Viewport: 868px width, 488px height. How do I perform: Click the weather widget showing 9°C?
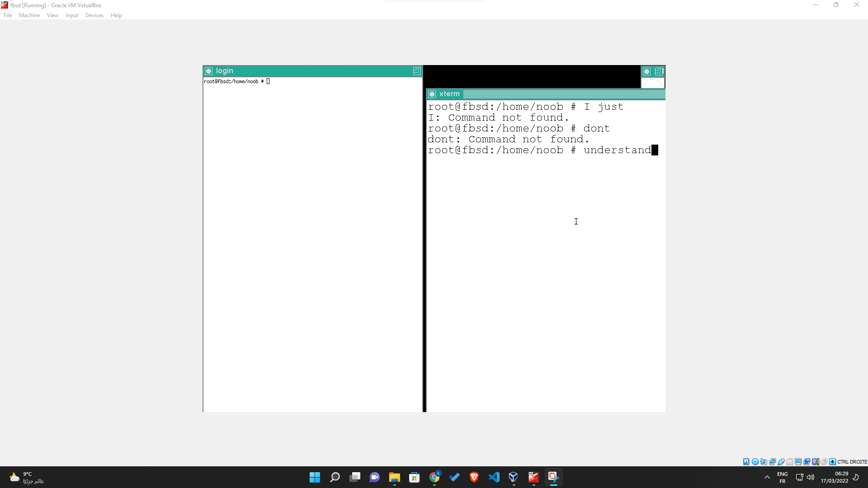[x=25, y=477]
